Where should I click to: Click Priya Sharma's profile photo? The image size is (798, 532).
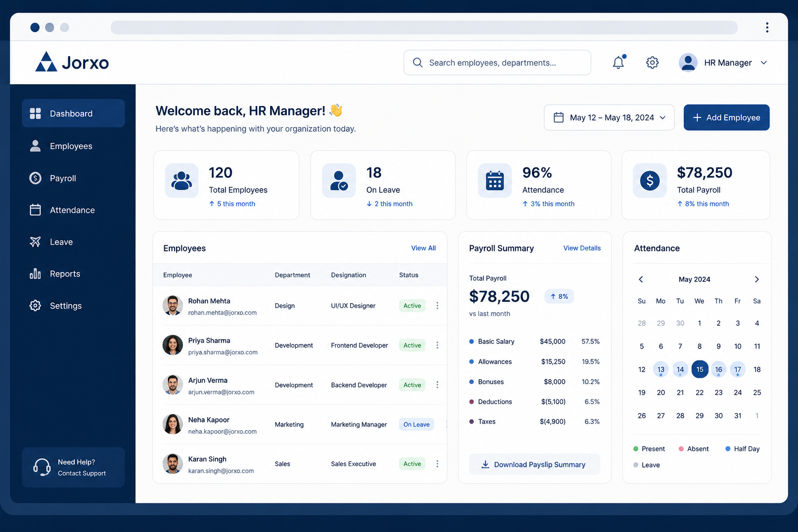172,345
